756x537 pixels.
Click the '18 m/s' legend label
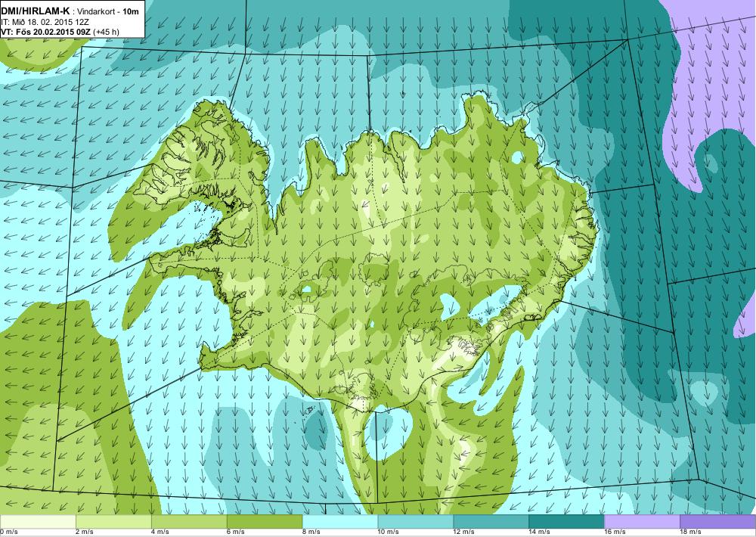[690, 532]
